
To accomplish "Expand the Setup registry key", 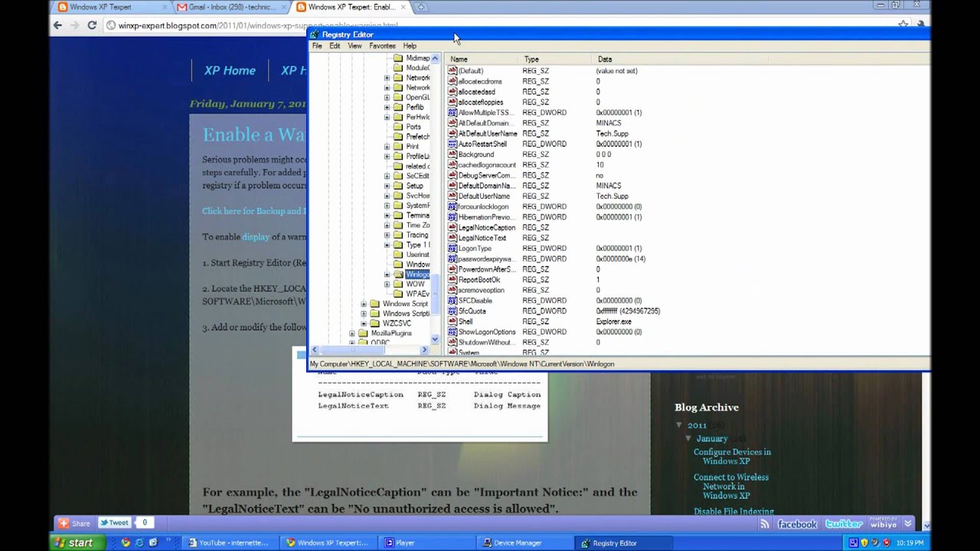I will coord(387,186).
